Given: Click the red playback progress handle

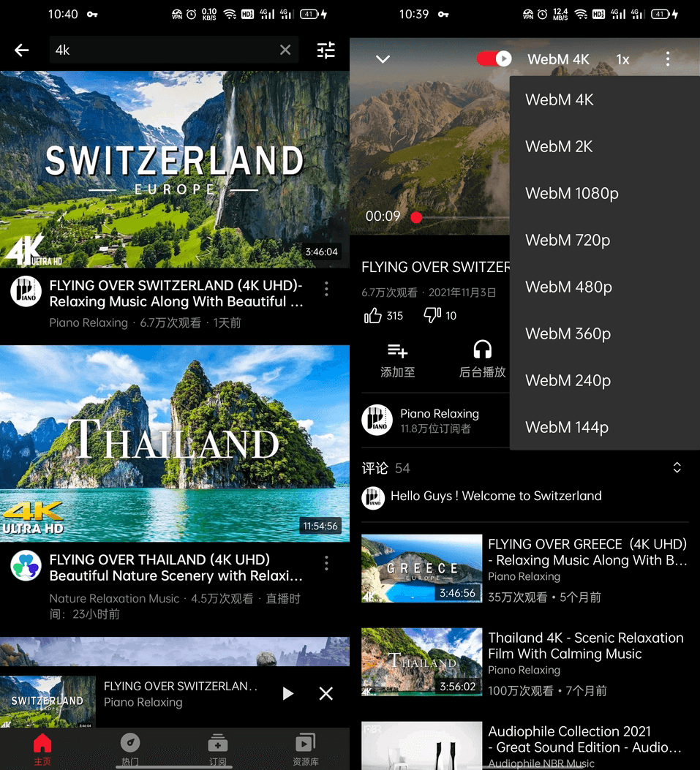Looking at the screenshot, I should tap(416, 217).
